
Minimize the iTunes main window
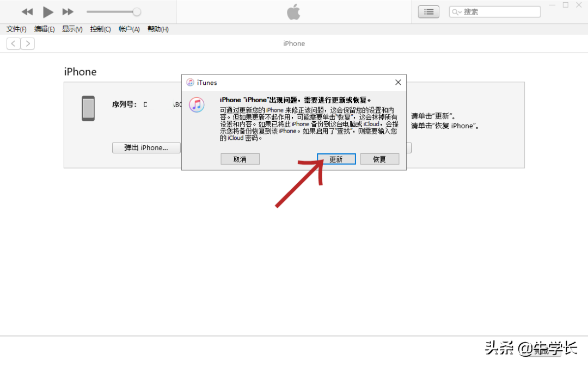pos(552,5)
